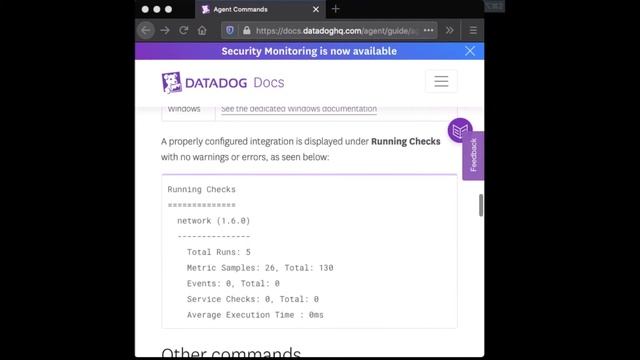Viewport: 640px width, 360px height.
Task: Click the Average Execution Time line
Action: [255, 315]
